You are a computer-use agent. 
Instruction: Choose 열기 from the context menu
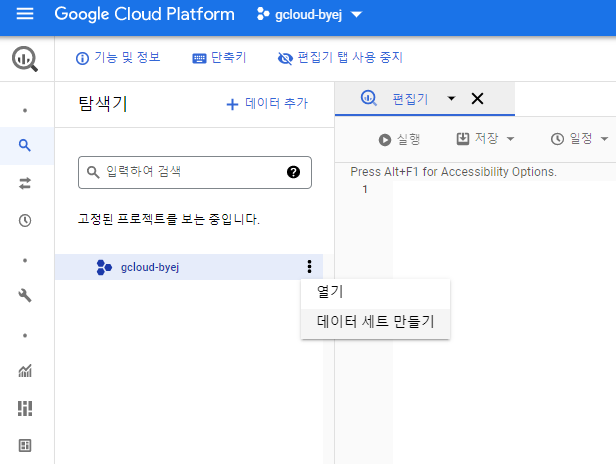pyautogui.click(x=376, y=292)
